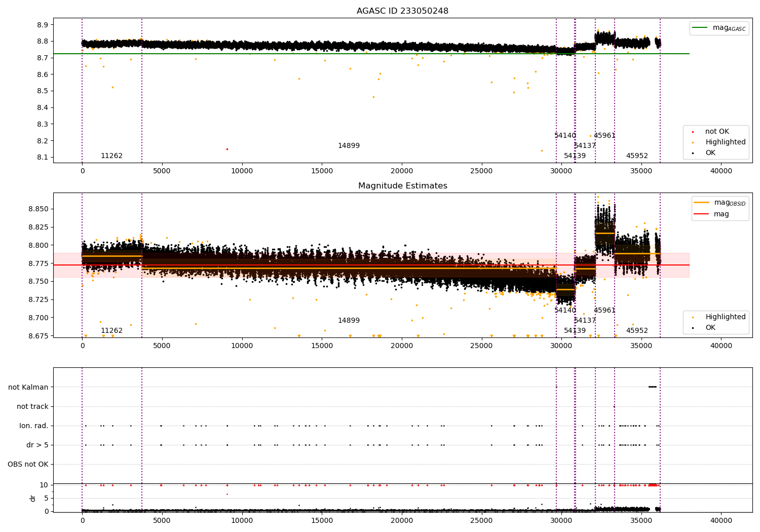
Task: Click the "Ion. rad." axis label
Action: pyautogui.click(x=34, y=426)
